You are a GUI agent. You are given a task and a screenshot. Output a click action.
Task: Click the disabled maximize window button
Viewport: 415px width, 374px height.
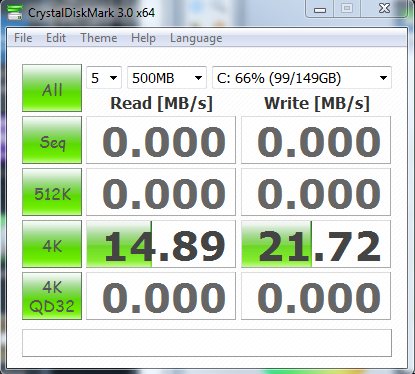coord(347,8)
